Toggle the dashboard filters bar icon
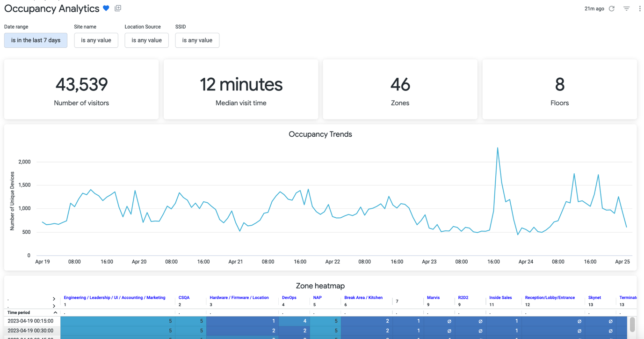This screenshot has width=644, height=339. coord(626,8)
